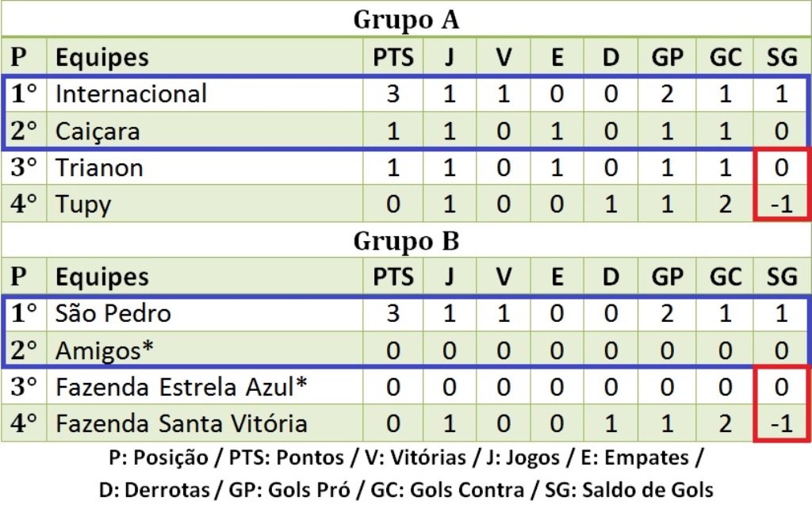812x509 pixels.
Task: Click the São Pedro team name
Action: pos(113,313)
